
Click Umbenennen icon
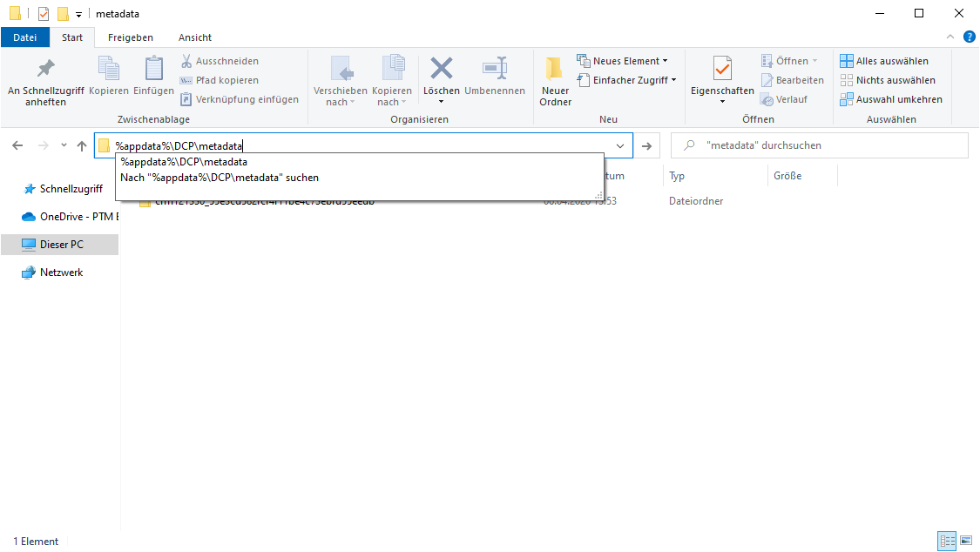[495, 69]
